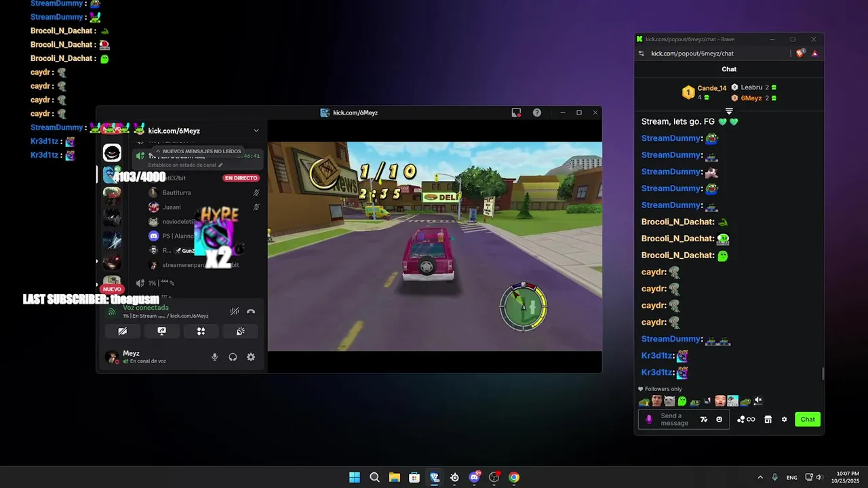The image size is (868, 488).
Task: Click Cande_14 in top gifters leaderboard
Action: point(711,88)
